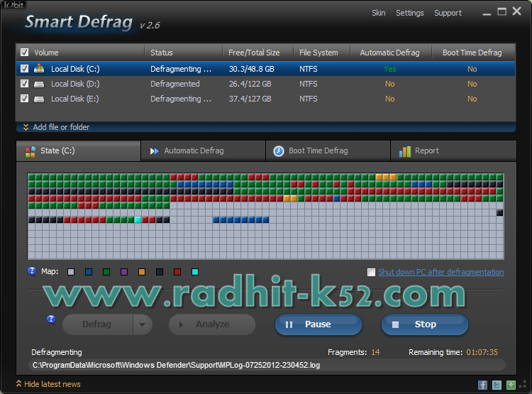The width and height of the screenshot is (532, 394).
Task: Open map legend help question icon
Action: [32, 270]
